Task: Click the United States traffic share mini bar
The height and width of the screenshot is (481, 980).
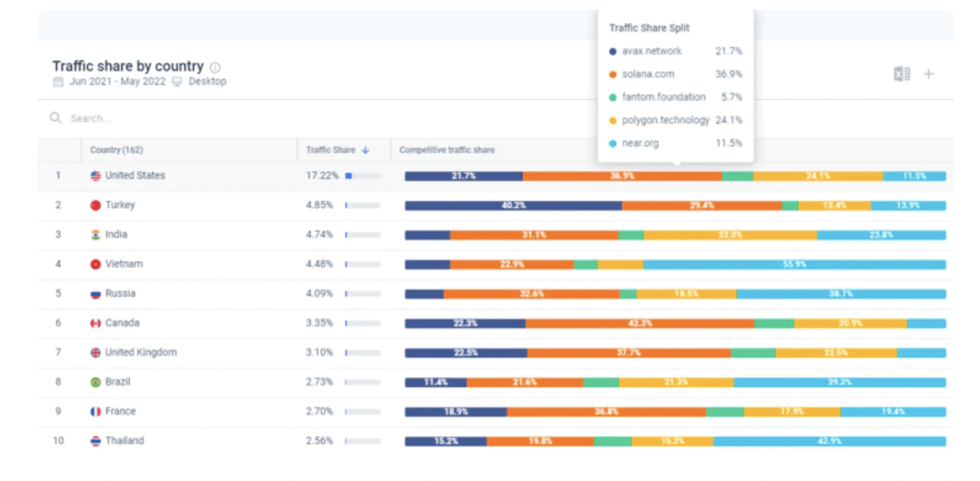Action: tap(363, 175)
